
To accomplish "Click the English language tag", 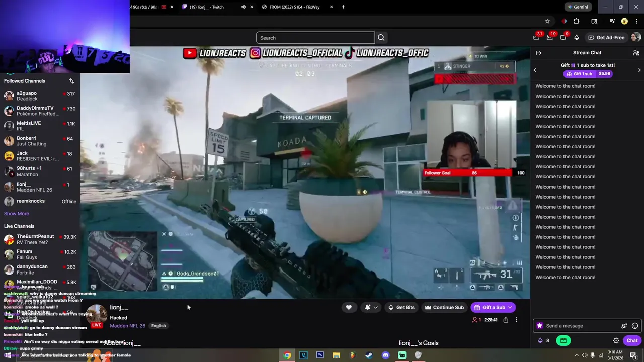I will click(x=158, y=326).
